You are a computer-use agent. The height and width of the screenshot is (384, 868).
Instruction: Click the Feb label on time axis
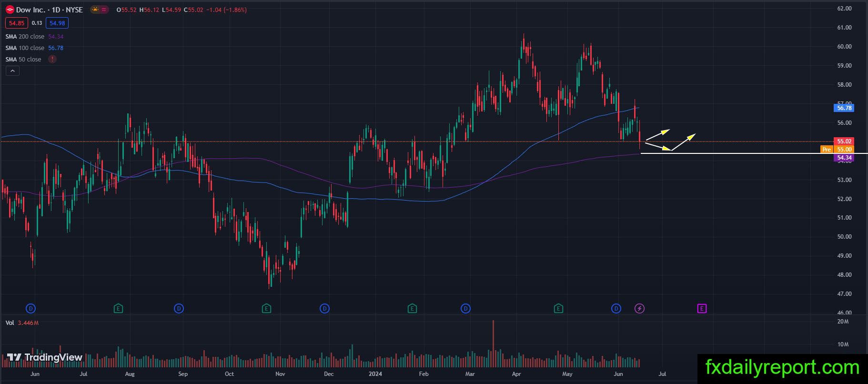pos(424,374)
